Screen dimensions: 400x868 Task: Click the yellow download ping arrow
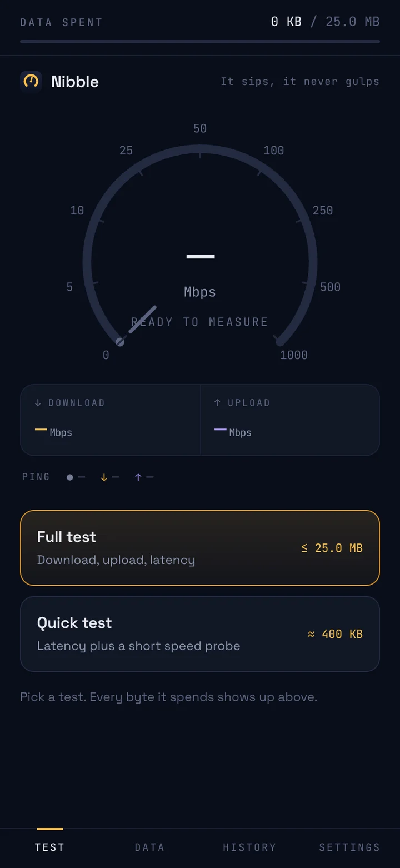click(x=103, y=477)
